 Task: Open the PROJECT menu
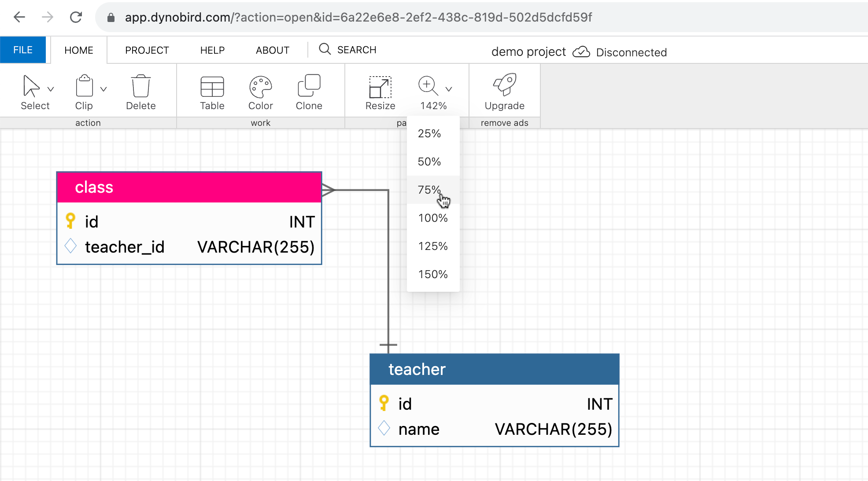click(146, 50)
